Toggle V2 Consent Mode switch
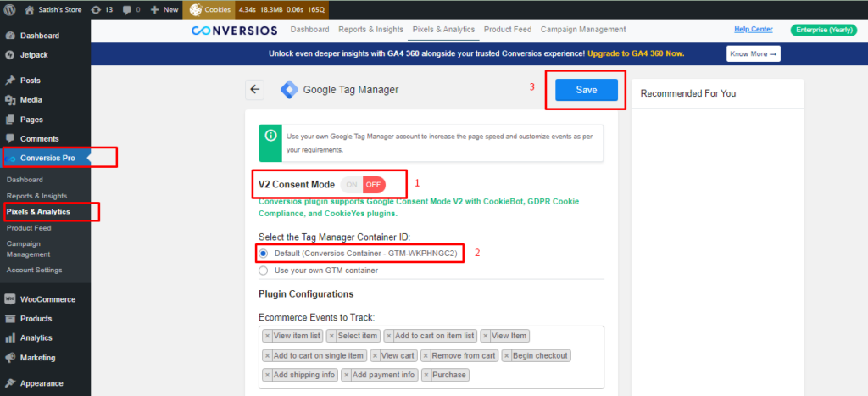The width and height of the screenshot is (868, 396). pyautogui.click(x=363, y=185)
